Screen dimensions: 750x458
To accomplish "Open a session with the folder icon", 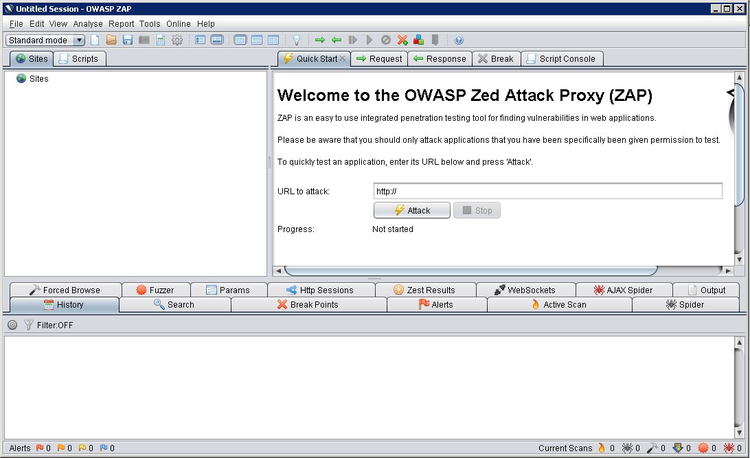I will (x=111, y=40).
